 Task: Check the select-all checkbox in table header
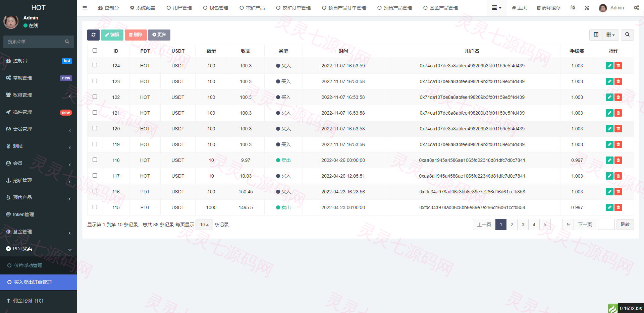click(95, 51)
